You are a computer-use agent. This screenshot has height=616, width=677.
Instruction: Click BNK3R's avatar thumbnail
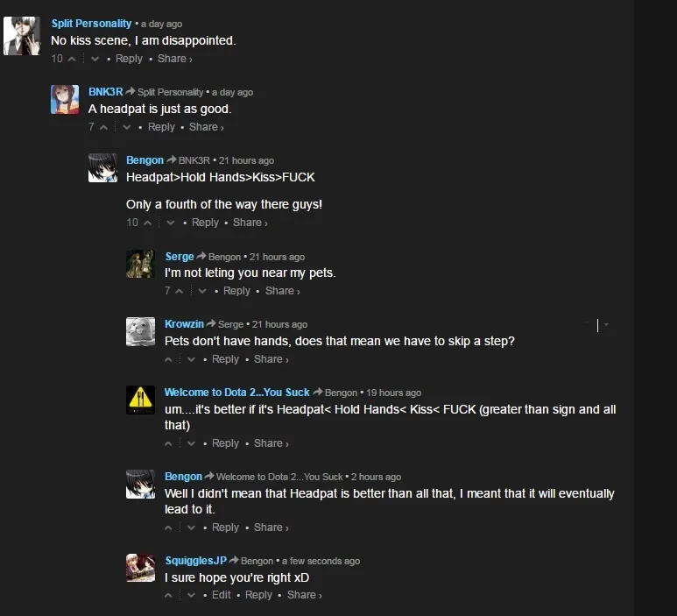(x=65, y=99)
